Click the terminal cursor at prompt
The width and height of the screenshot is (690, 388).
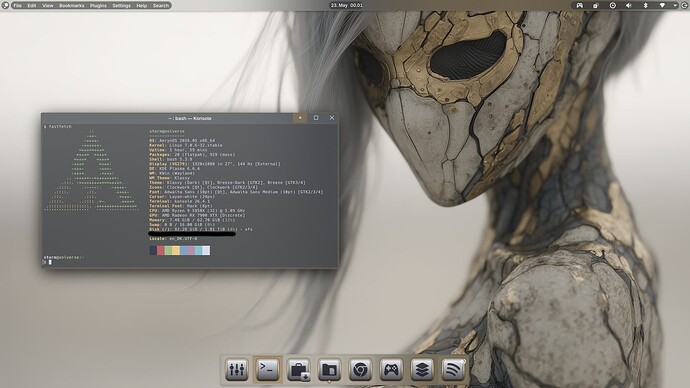pos(50,262)
